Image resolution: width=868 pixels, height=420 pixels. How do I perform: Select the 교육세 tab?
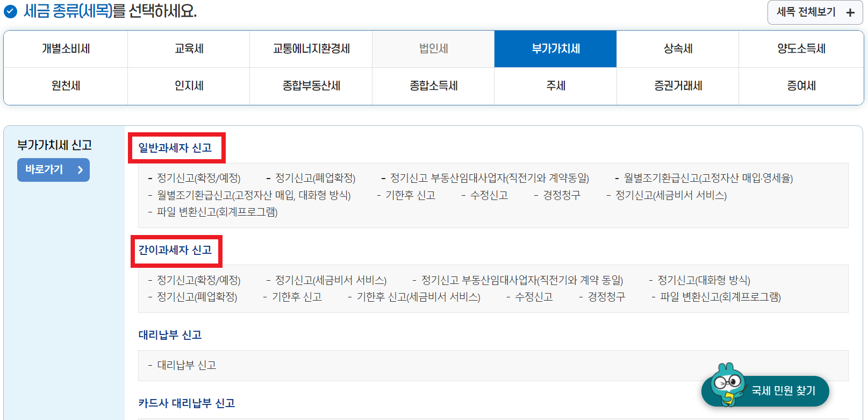click(189, 49)
